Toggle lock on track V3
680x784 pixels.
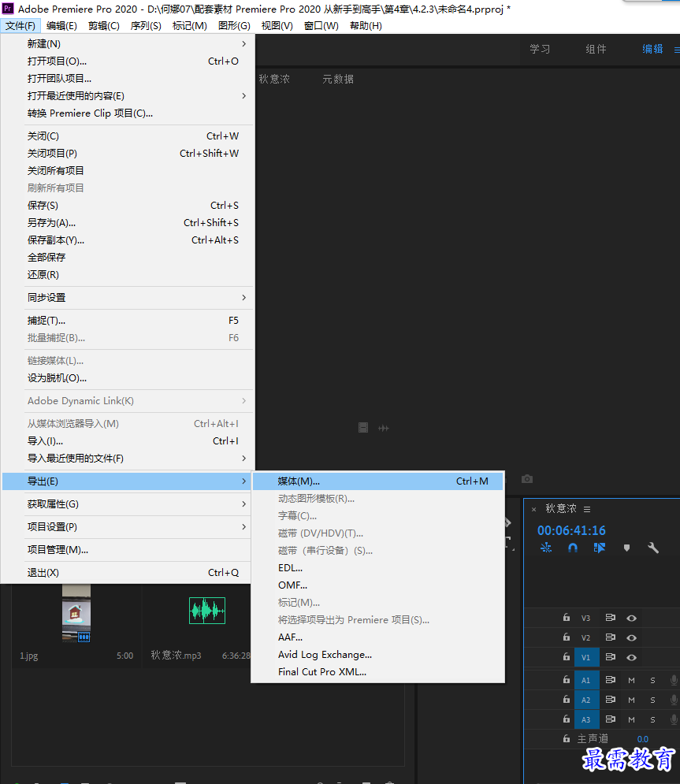pos(567,618)
